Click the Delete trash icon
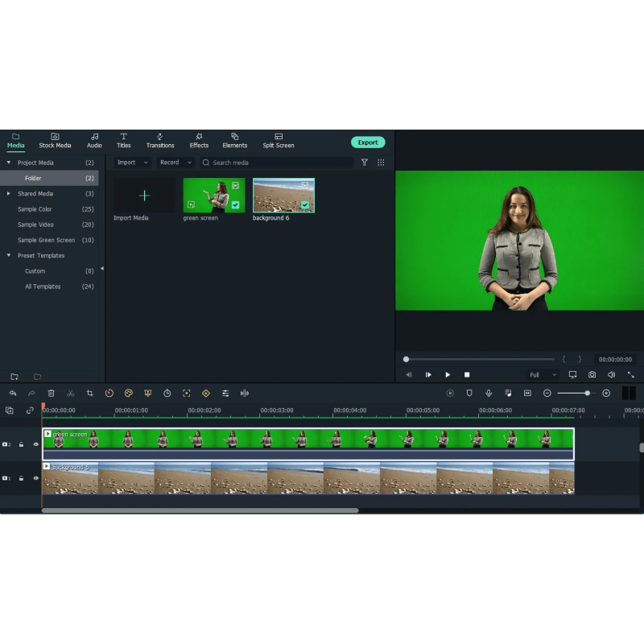Image resolution: width=644 pixels, height=644 pixels. (x=52, y=393)
